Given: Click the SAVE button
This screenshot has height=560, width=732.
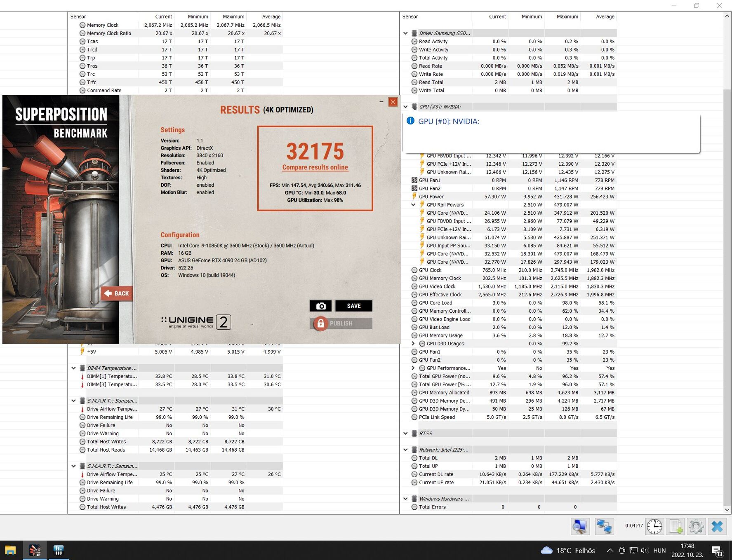Looking at the screenshot, I should 354,306.
